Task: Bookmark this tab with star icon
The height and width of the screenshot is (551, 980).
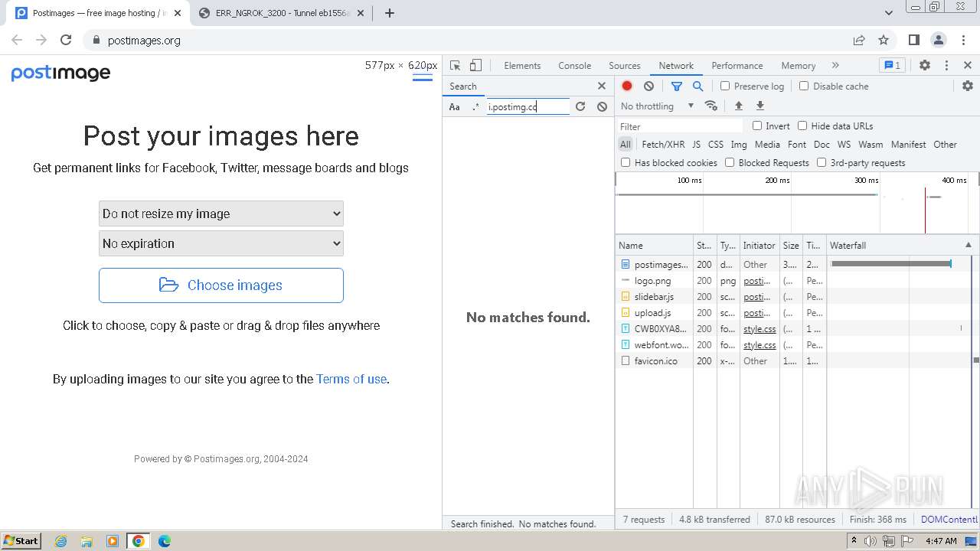Action: coord(884,40)
